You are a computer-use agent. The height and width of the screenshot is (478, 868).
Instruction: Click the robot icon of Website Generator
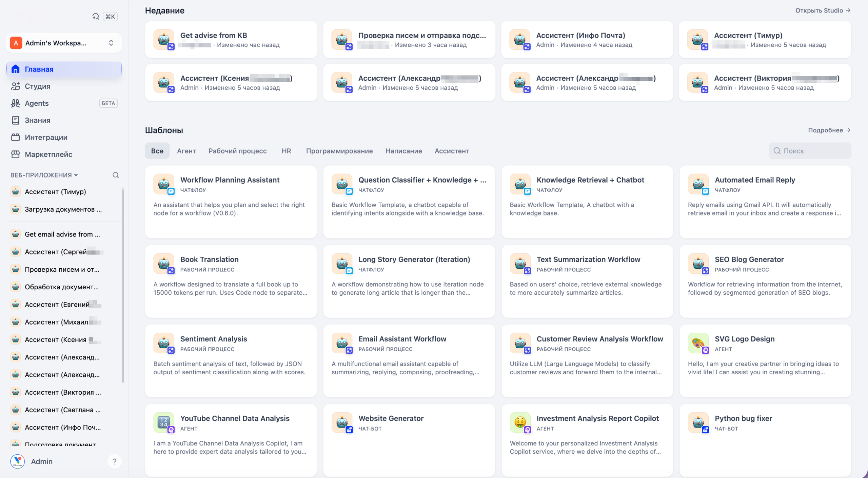pos(342,422)
